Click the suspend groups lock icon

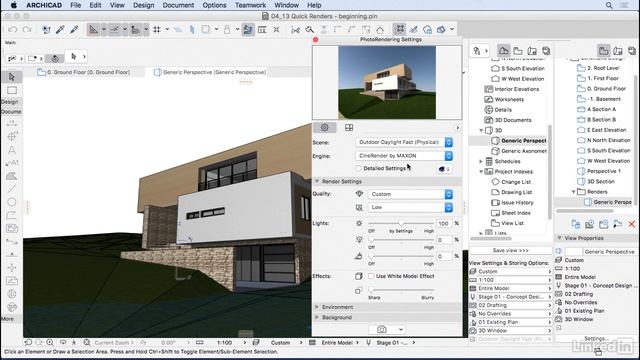227,29
